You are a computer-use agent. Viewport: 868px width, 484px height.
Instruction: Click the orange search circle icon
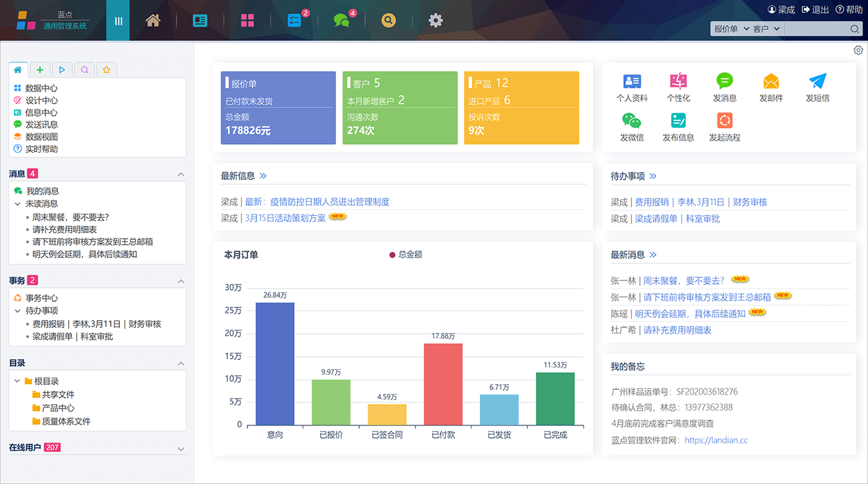[389, 21]
